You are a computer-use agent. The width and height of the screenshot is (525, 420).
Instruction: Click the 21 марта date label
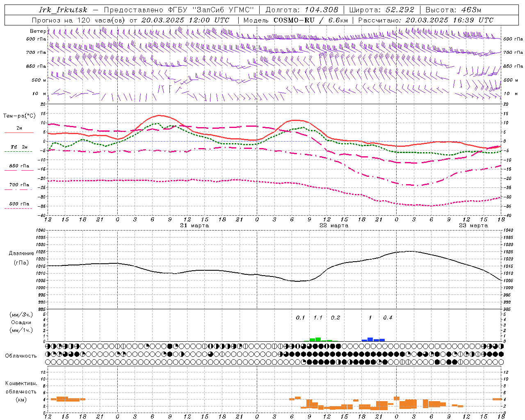click(x=194, y=226)
